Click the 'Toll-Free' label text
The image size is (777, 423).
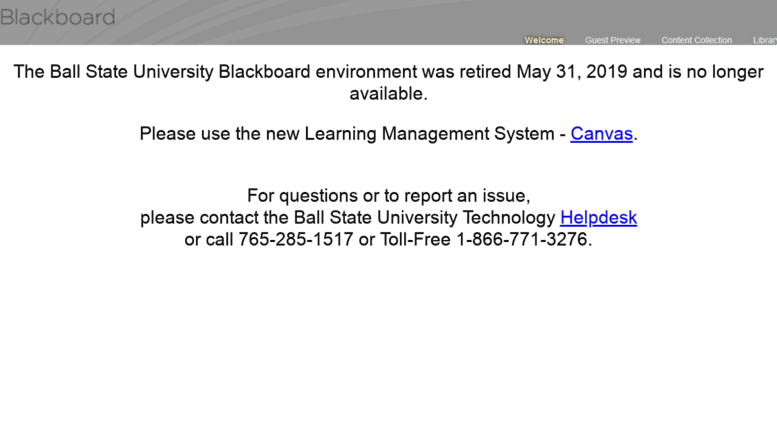click(415, 240)
